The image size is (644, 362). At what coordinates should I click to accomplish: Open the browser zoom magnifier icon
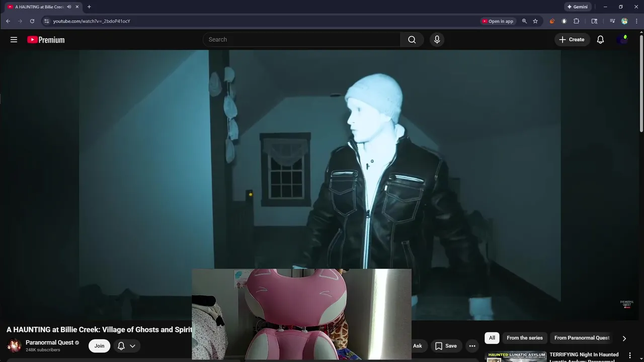(524, 21)
